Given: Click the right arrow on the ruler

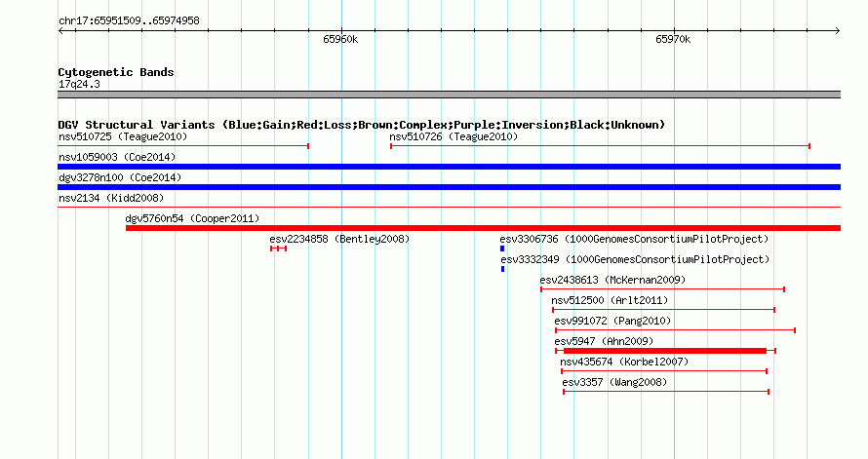Looking at the screenshot, I should tap(838, 31).
